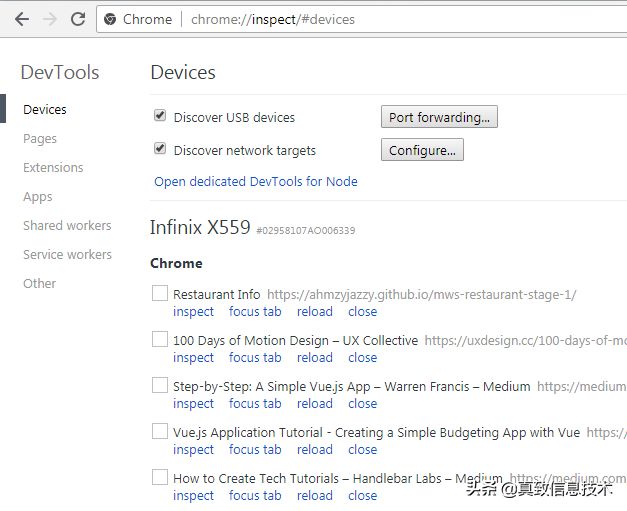627x511 pixels.
Task: Select Other in the sidebar
Action: point(40,283)
